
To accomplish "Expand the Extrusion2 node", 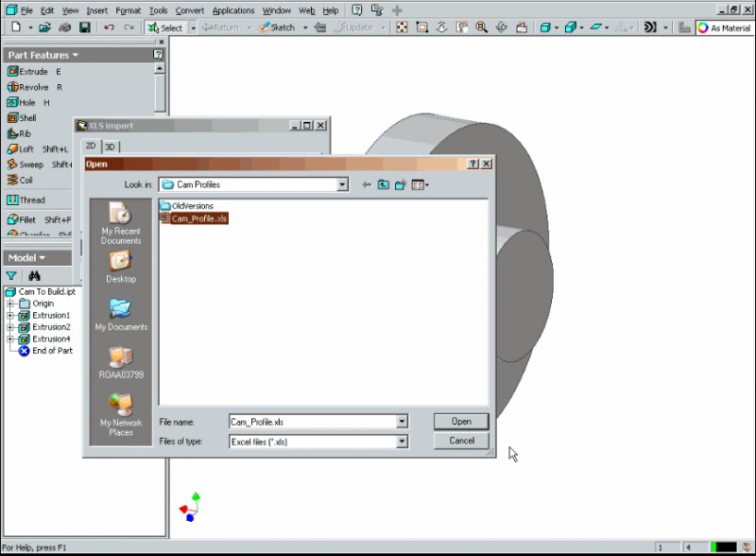I will click(x=10, y=327).
